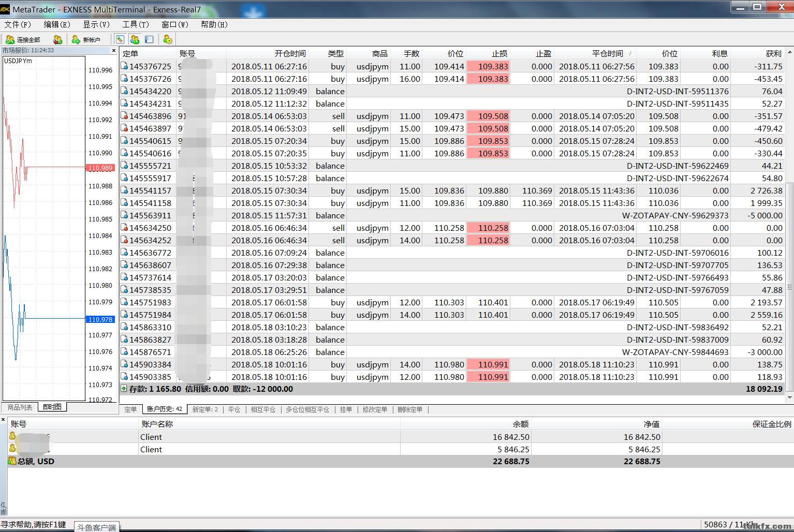Toggle the toolbox list panel icon
794x532 pixels.
click(x=149, y=39)
